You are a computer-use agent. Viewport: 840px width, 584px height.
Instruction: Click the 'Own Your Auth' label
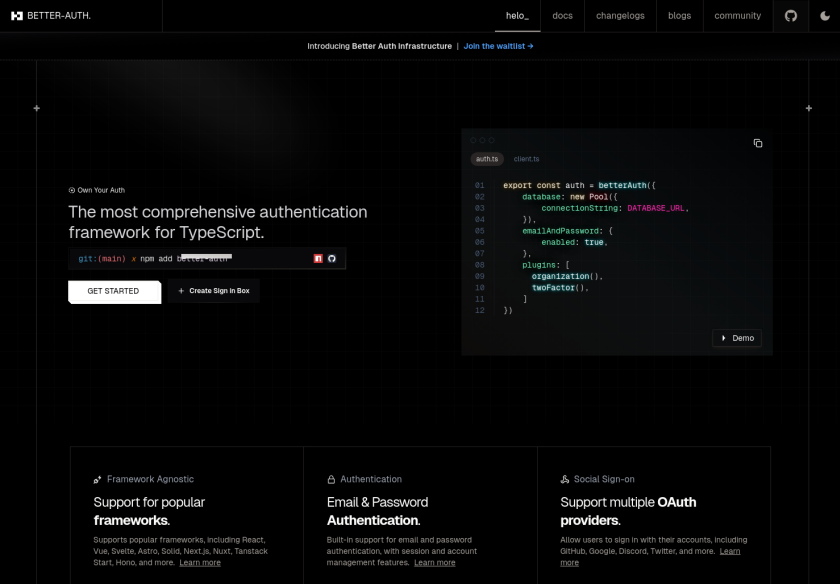point(101,190)
